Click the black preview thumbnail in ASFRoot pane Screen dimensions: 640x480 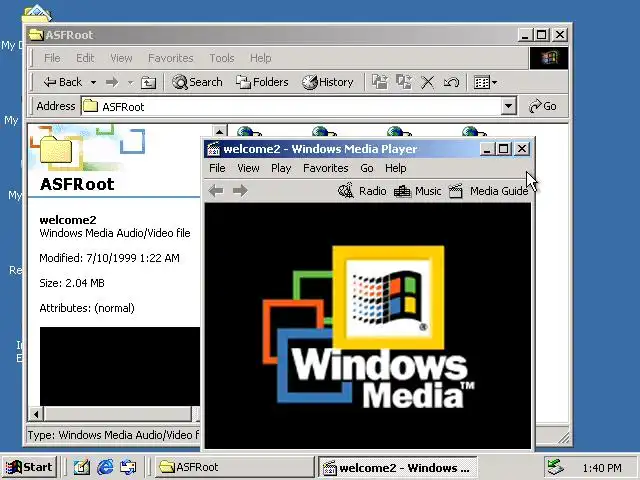pos(120,366)
